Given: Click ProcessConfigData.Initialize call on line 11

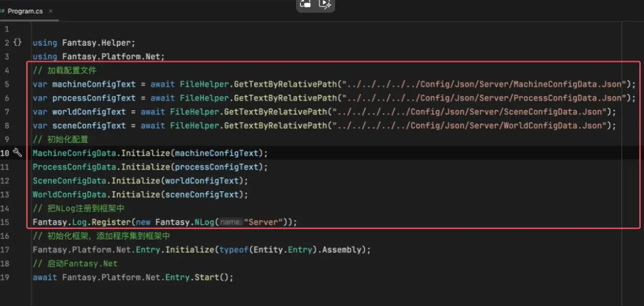Looking at the screenshot, I should tap(150, 167).
